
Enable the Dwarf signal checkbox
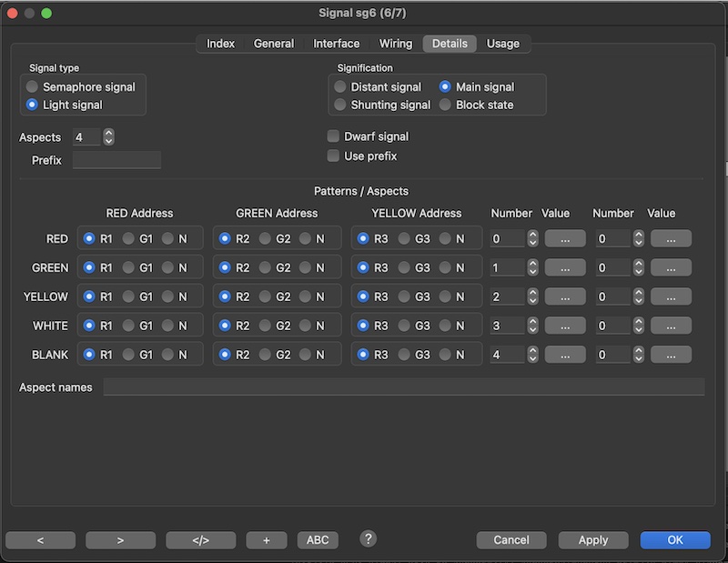(x=333, y=136)
